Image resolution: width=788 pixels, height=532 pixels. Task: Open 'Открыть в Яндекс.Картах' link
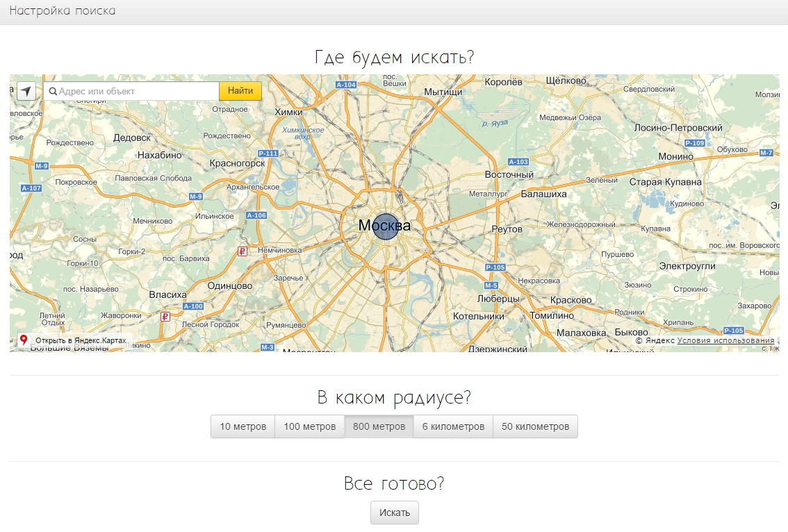[x=81, y=340]
